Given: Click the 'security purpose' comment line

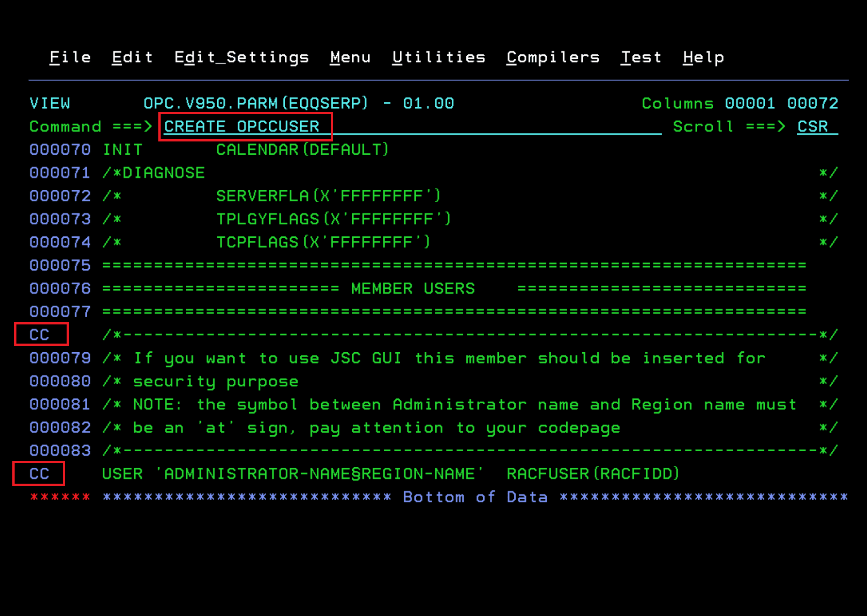Looking at the screenshot, I should point(216,381).
